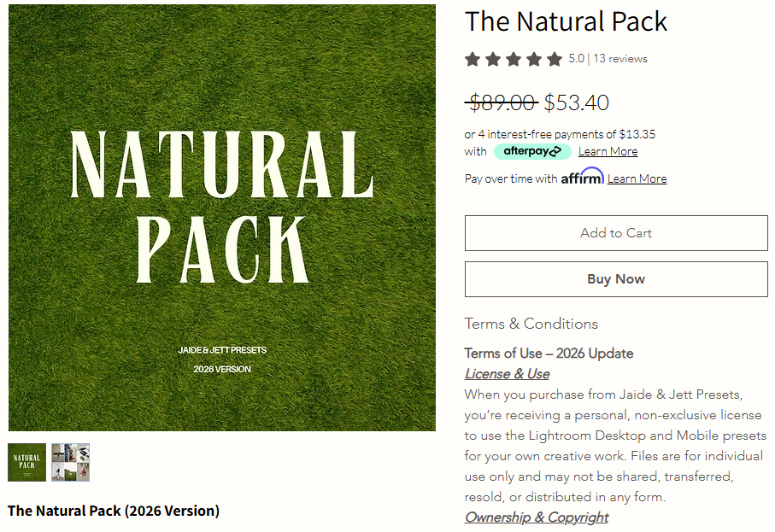Click the $53.40 sale price
This screenshot has width=775, height=532.
[577, 103]
